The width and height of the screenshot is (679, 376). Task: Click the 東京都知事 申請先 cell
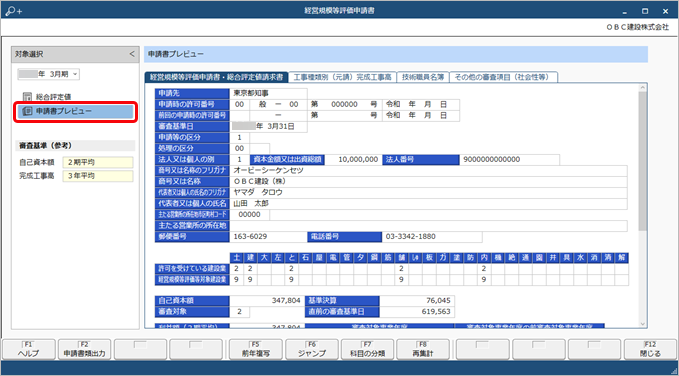point(268,93)
